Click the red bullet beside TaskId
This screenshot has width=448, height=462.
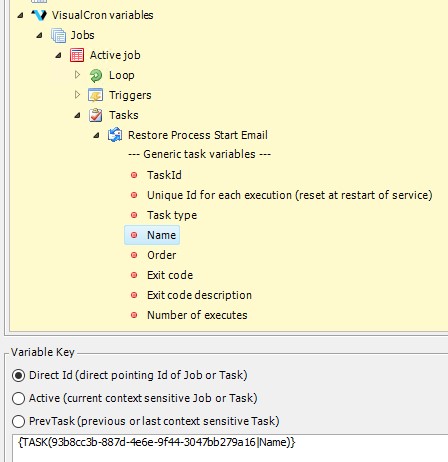134,175
